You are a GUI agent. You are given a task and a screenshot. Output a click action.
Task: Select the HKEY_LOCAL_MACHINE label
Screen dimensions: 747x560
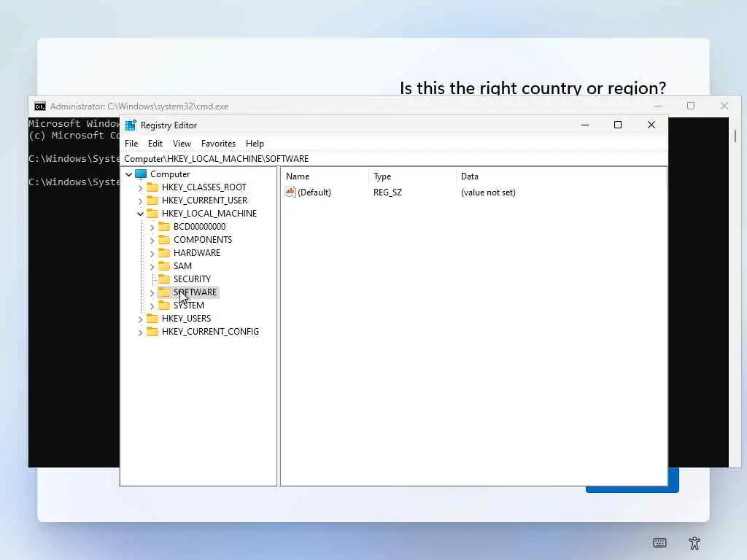(x=209, y=214)
